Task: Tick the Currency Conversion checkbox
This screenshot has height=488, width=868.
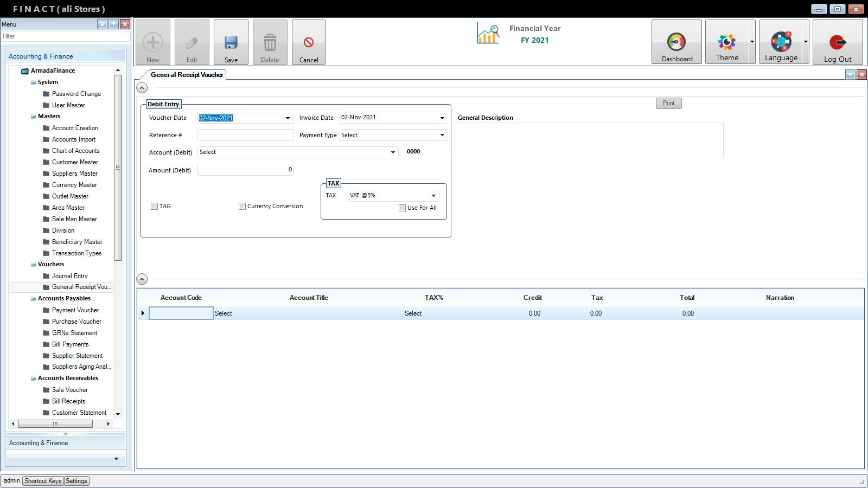Action: [242, 206]
